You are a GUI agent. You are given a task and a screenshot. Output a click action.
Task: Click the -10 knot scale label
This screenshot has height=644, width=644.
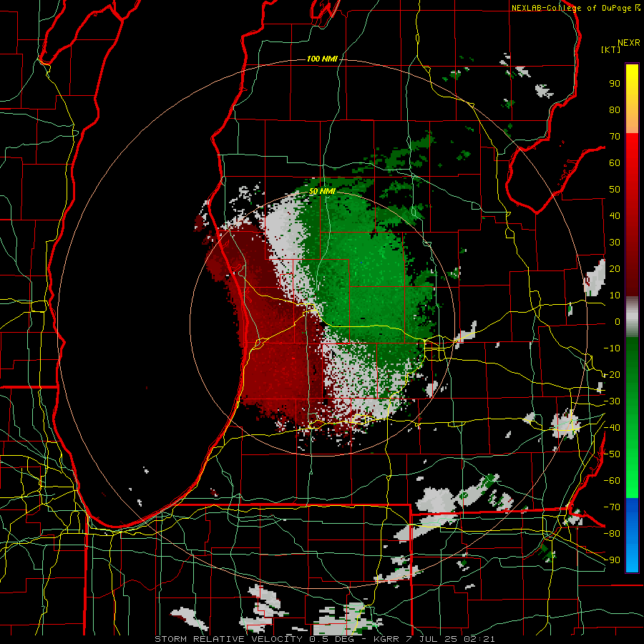tap(612, 348)
